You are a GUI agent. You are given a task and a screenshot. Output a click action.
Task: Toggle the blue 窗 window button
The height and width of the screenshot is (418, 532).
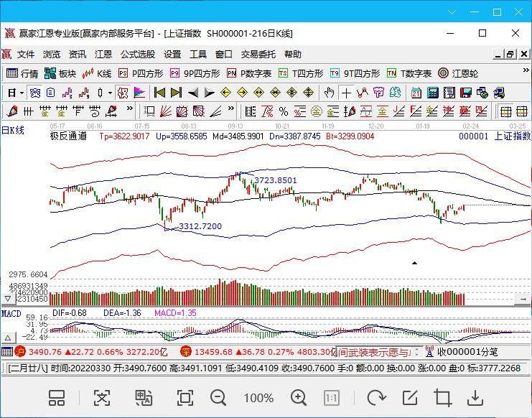pyautogui.click(x=35, y=93)
